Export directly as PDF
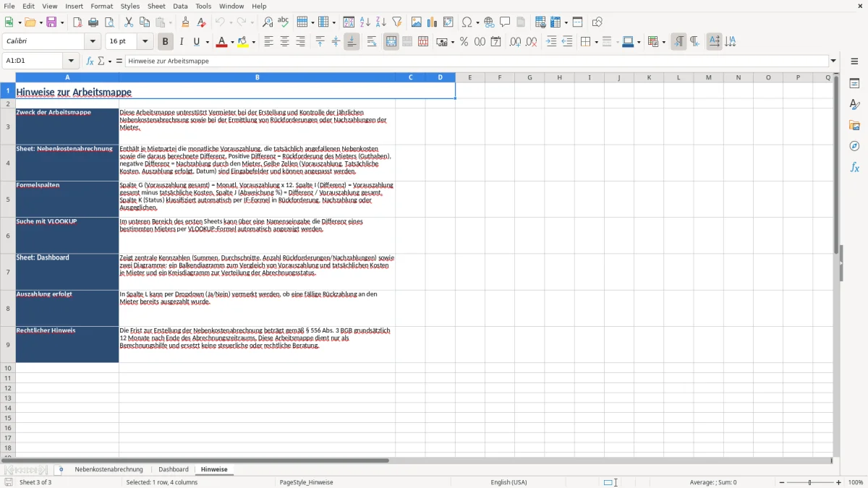868x488 pixels. pyautogui.click(x=77, y=22)
